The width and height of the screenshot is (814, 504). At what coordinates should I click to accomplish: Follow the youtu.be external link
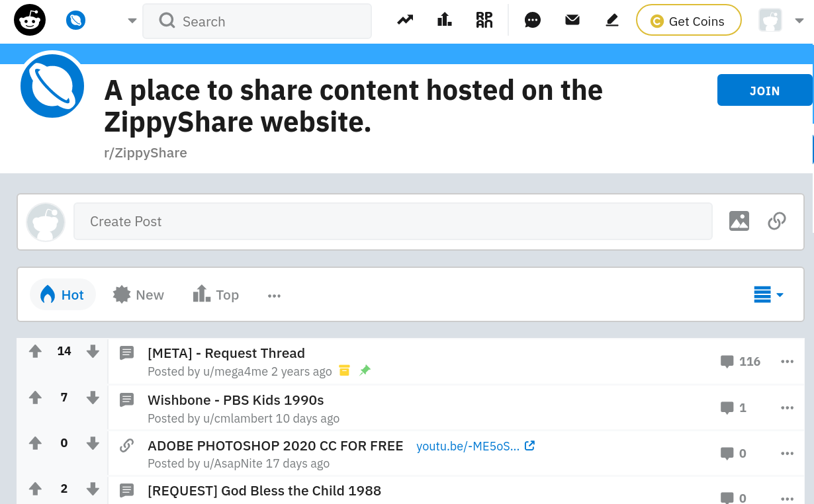click(x=475, y=446)
